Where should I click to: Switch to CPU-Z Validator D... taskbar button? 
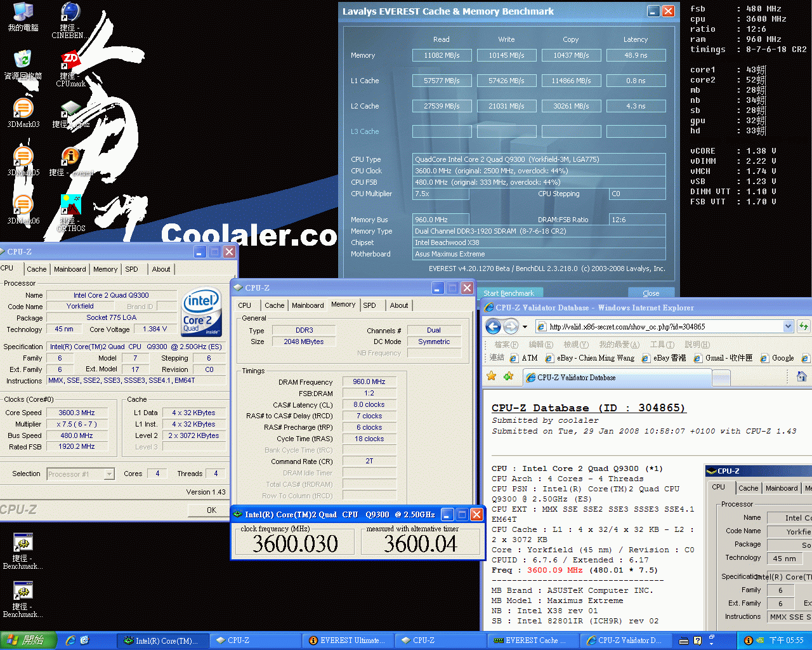tap(626, 640)
